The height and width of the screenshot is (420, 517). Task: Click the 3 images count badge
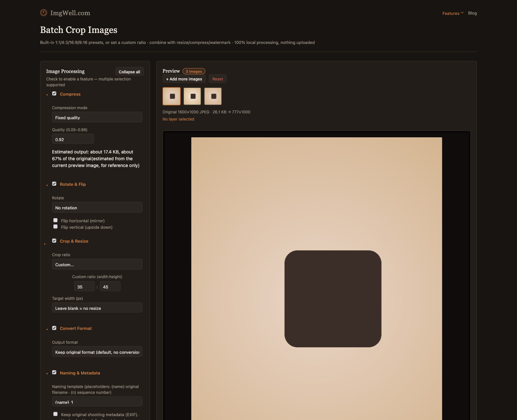[194, 71]
